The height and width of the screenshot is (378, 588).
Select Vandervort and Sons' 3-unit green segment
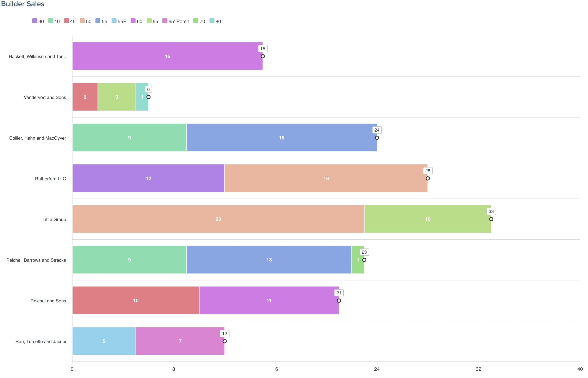pyautogui.click(x=117, y=97)
